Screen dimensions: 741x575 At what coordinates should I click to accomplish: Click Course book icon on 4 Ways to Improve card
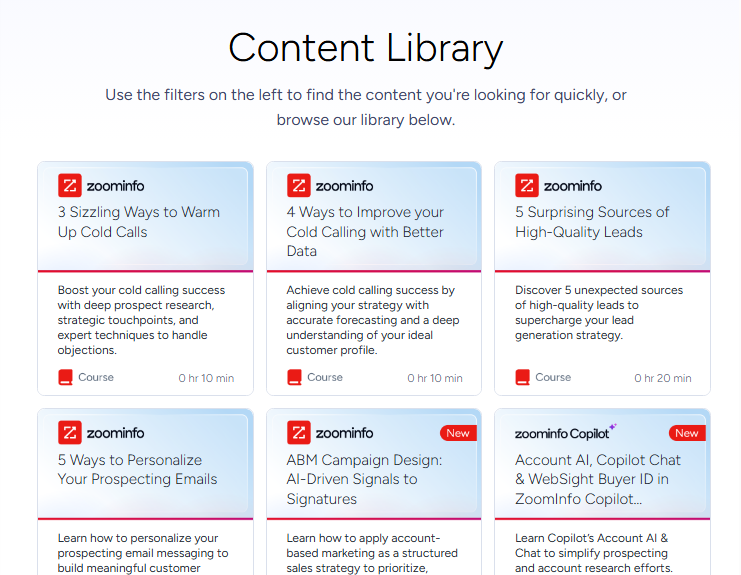click(294, 378)
